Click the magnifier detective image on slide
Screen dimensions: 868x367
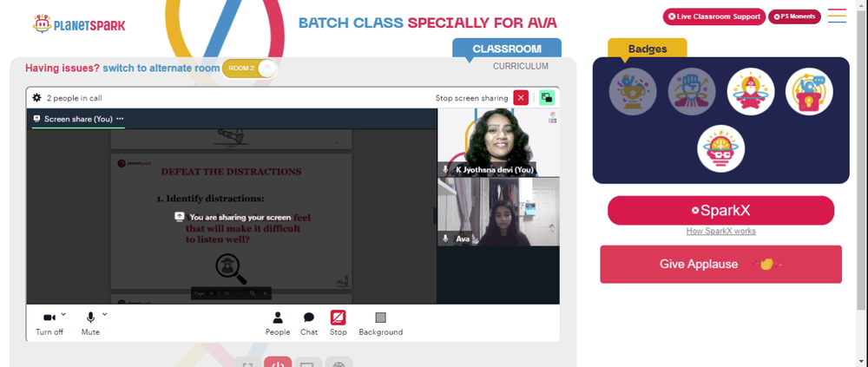tap(231, 268)
